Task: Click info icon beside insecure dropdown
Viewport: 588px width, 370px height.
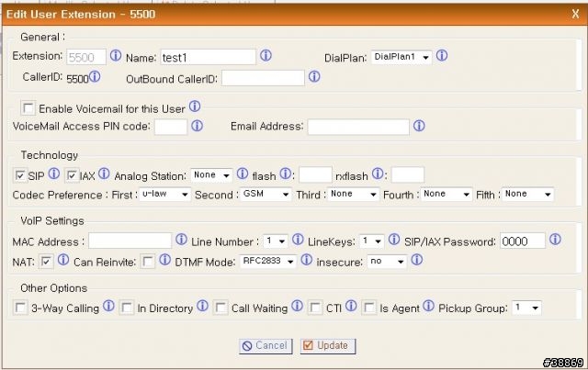Action: pos(417,260)
